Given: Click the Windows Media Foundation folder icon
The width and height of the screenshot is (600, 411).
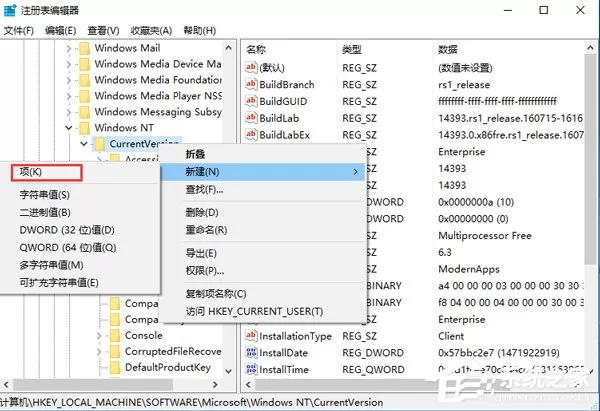Looking at the screenshot, I should coord(85,80).
